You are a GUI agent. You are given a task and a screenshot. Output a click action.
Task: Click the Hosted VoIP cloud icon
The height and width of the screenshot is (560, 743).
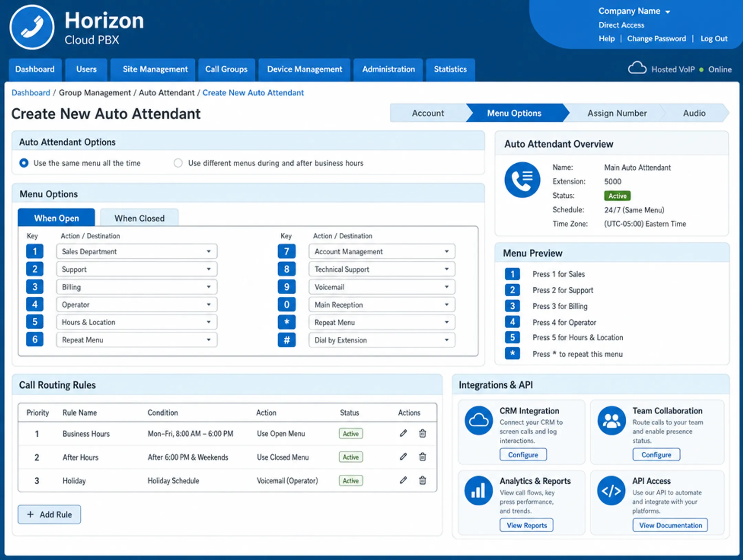tap(637, 68)
